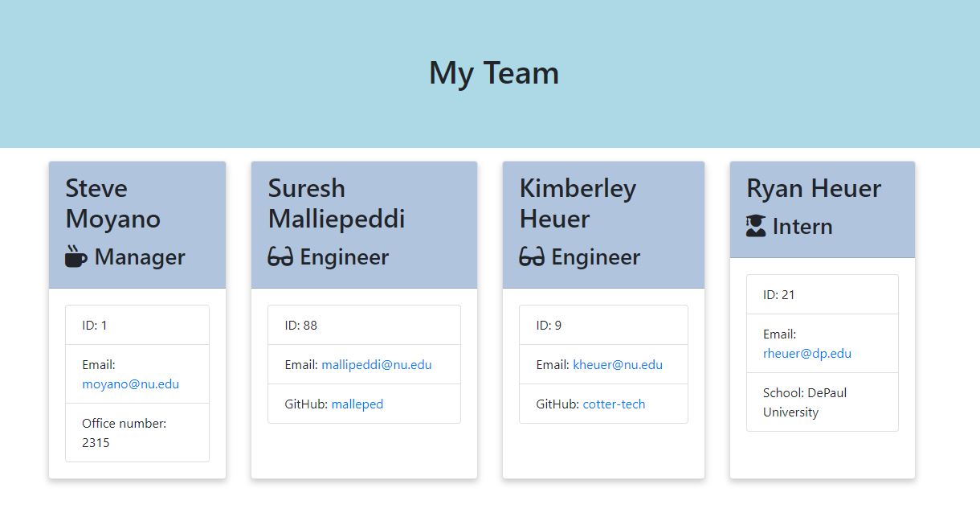The width and height of the screenshot is (980, 525).
Task: Open the malleped GitHub profile link
Action: tap(357, 404)
